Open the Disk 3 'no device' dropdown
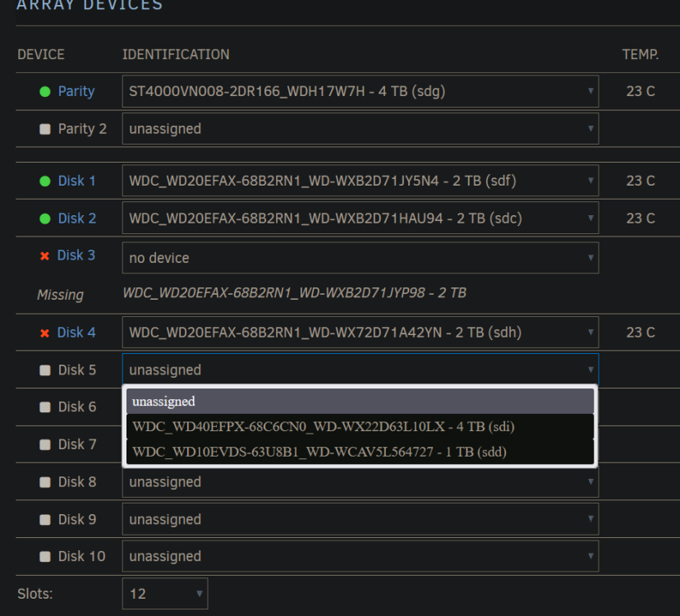The image size is (680, 616). click(361, 258)
